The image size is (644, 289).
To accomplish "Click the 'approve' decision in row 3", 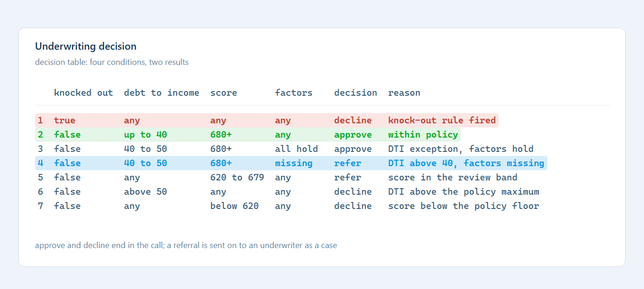I will point(353,149).
